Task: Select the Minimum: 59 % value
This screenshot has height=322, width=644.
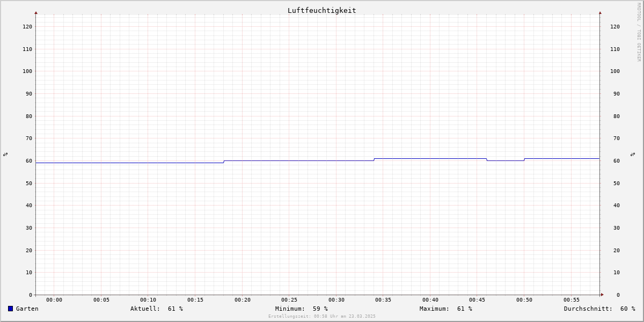Action: pyautogui.click(x=302, y=309)
